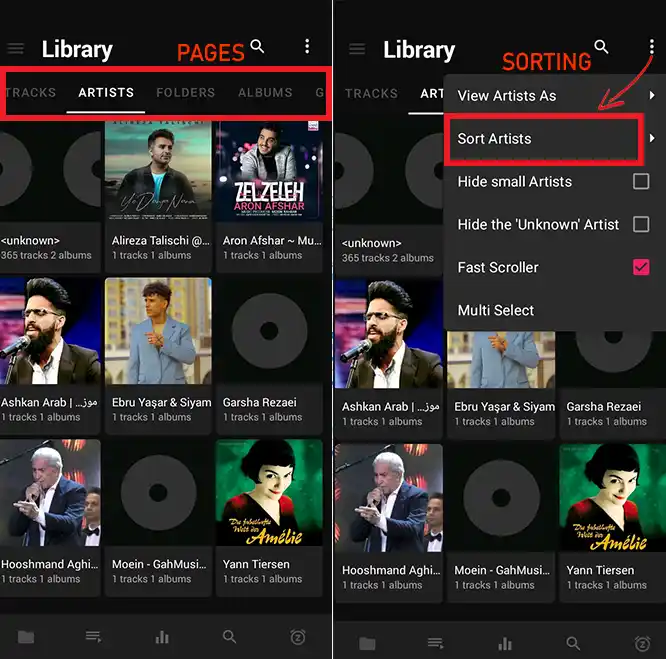Open play queue icon in left bottom bar
Screen dimensions: 666x659
(93, 636)
